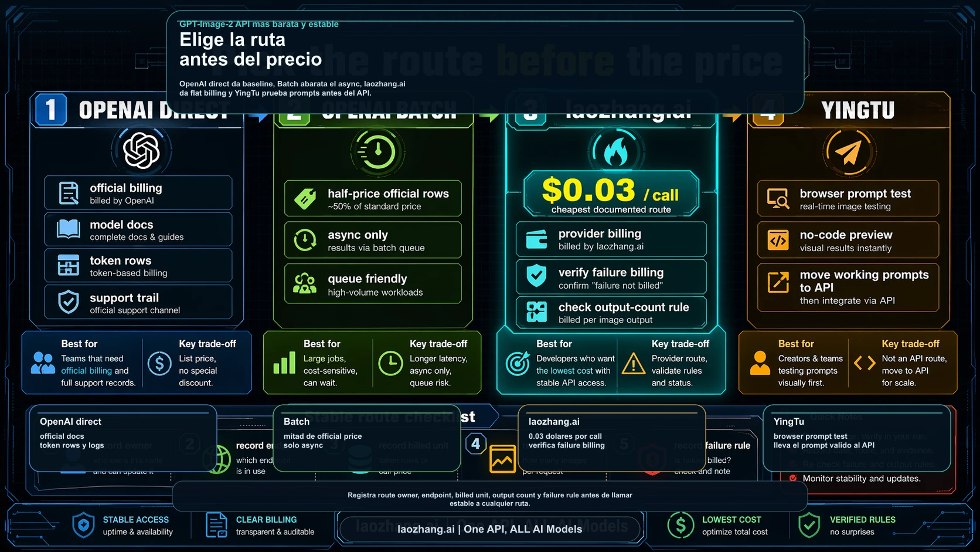The height and width of the screenshot is (552, 980).
Task: Select the Lowest Cost dollar icon in footer
Action: point(680,525)
